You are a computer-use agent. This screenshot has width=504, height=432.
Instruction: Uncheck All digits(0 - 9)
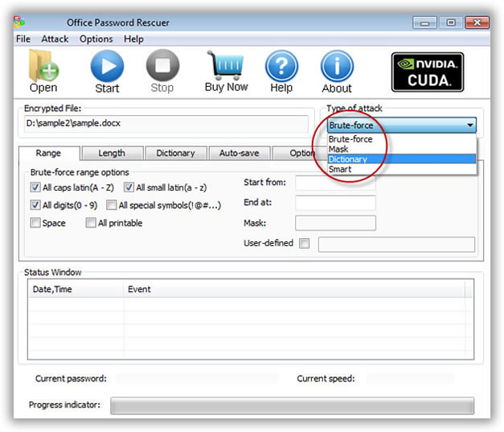point(35,205)
